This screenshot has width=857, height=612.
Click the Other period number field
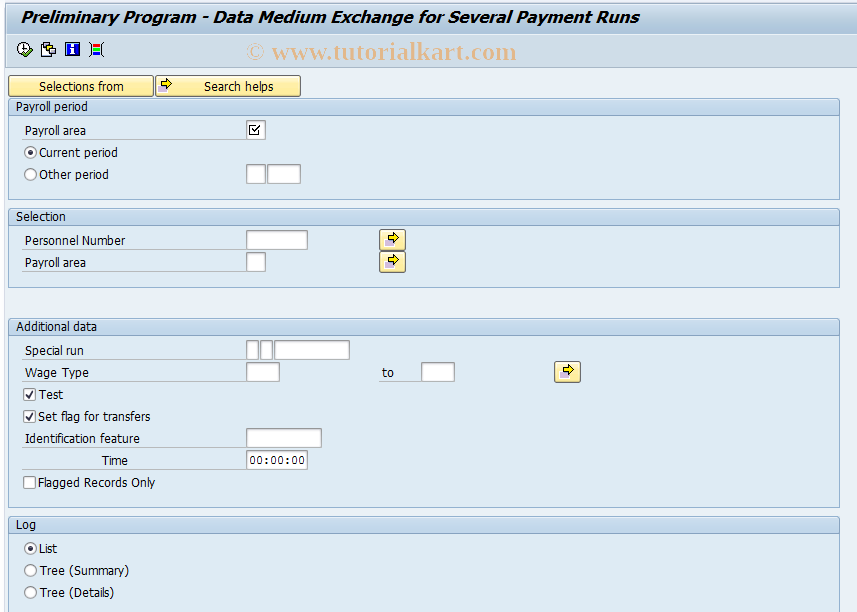(256, 174)
